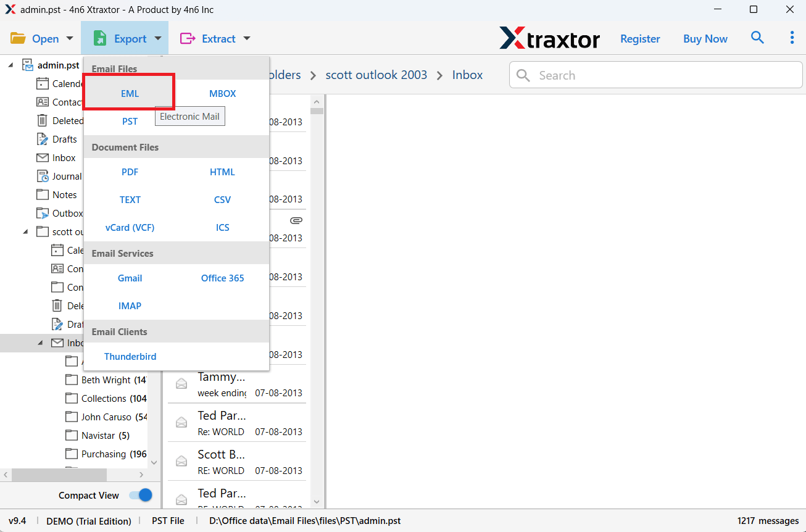Open the Collections folder in tree
The width and height of the screenshot is (806, 532).
click(x=104, y=399)
